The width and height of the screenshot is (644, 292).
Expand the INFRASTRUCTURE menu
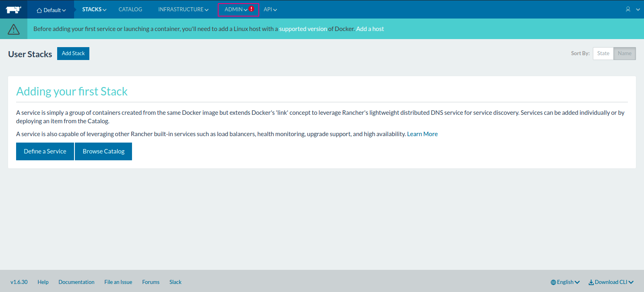coord(183,9)
